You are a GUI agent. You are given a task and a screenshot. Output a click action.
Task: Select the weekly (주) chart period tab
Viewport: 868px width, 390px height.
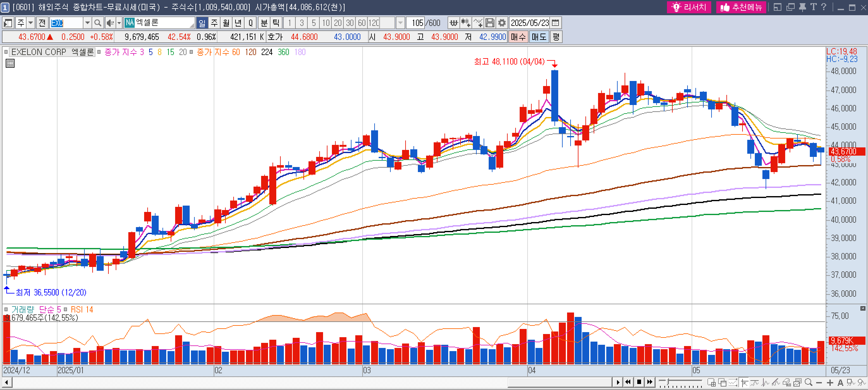point(214,23)
